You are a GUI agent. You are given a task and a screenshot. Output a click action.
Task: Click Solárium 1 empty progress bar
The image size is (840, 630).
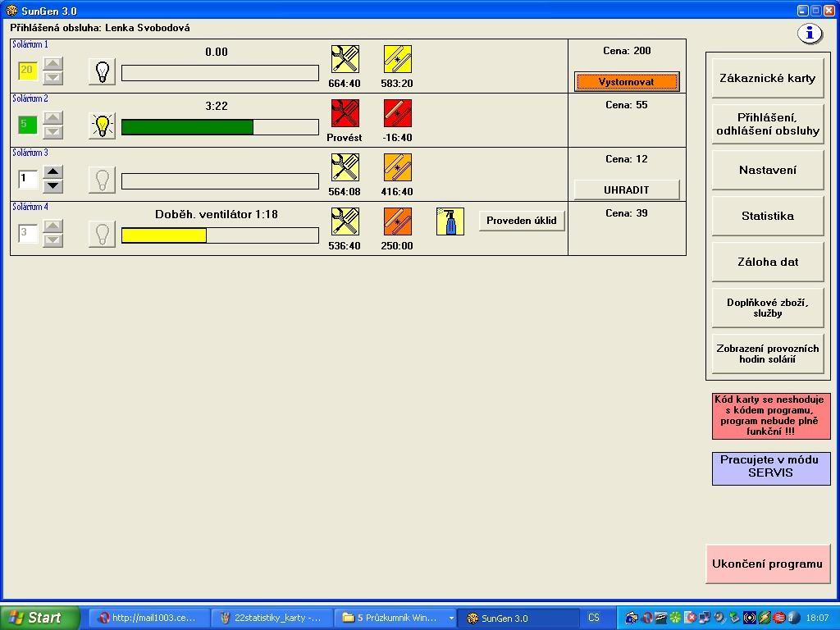(x=220, y=73)
